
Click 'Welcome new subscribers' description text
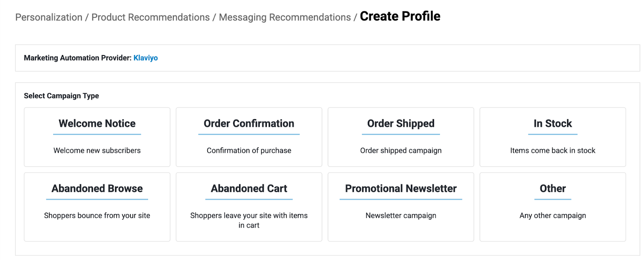97,151
